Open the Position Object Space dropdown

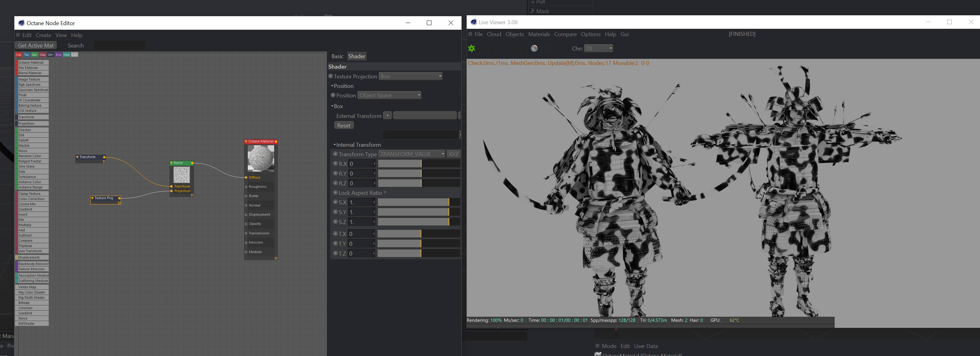[389, 95]
